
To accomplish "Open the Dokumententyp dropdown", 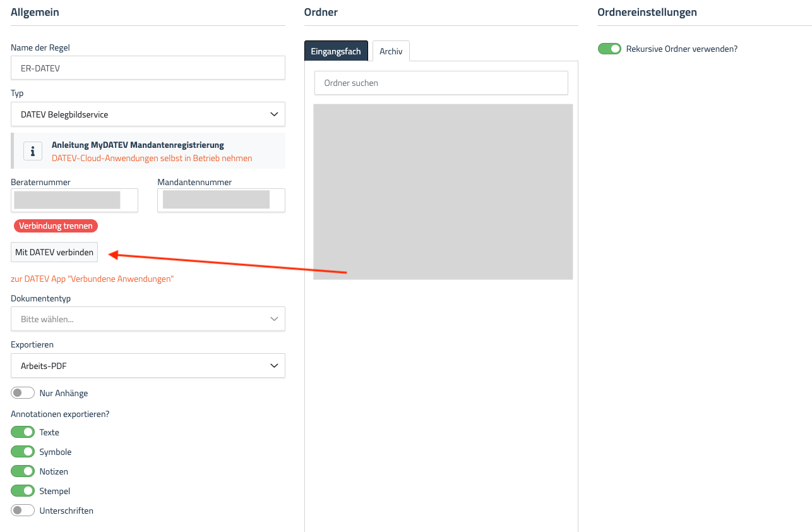I will click(x=148, y=319).
